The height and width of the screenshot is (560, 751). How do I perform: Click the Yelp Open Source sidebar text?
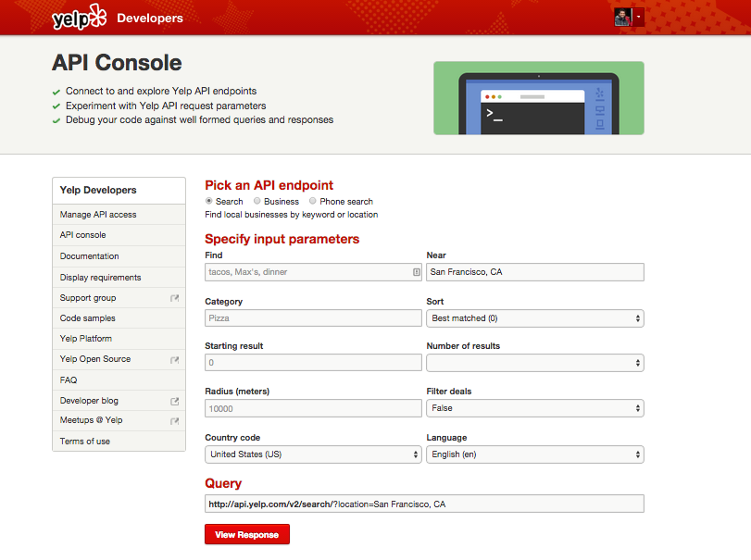[95, 359]
